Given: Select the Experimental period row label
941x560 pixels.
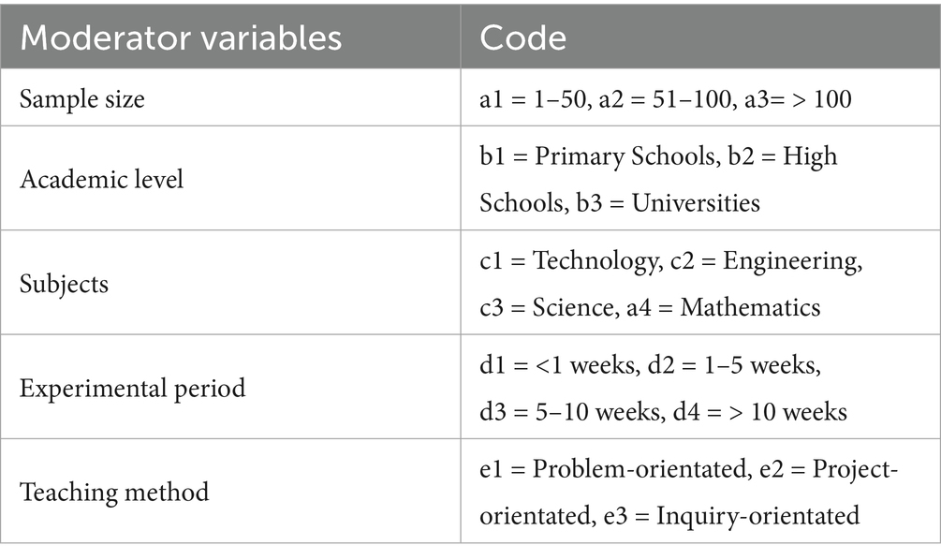Looking at the screenshot, I should pyautogui.click(x=133, y=388).
